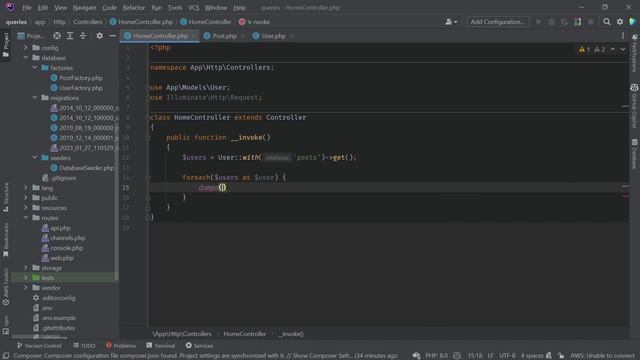Screen dimensions: 640x360
Task: Open the Structure side panel
Action: point(6,197)
